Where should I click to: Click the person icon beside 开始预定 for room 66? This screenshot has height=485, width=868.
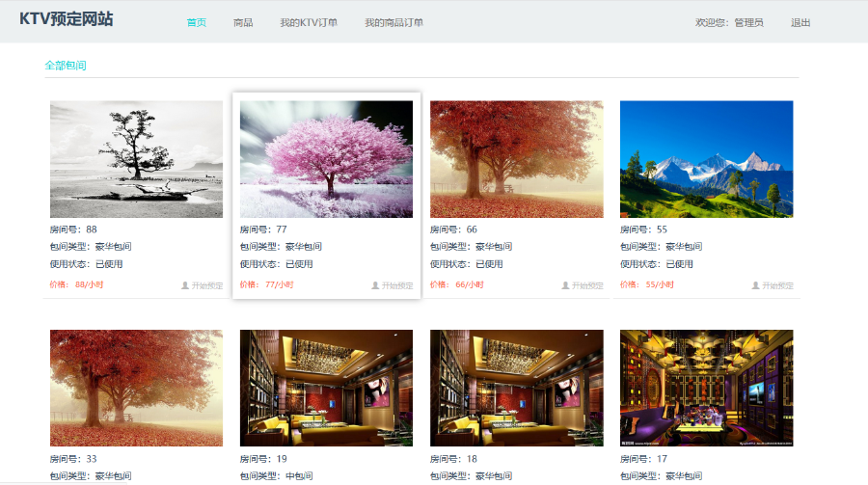pyautogui.click(x=565, y=285)
